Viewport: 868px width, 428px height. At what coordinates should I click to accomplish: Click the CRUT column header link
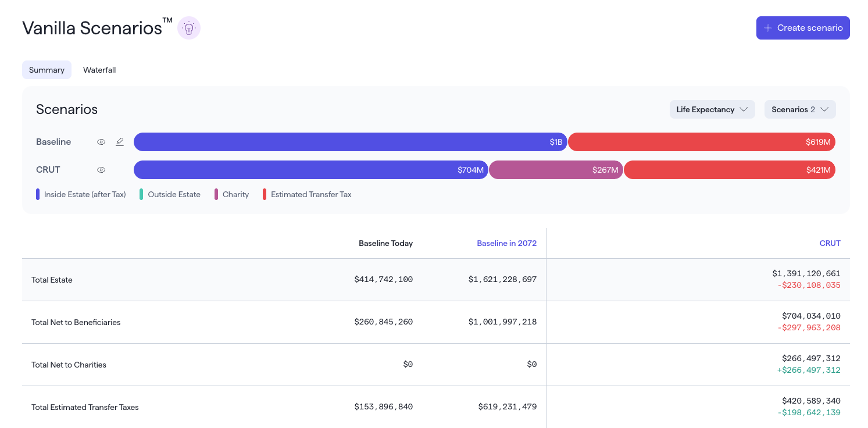[x=830, y=243]
